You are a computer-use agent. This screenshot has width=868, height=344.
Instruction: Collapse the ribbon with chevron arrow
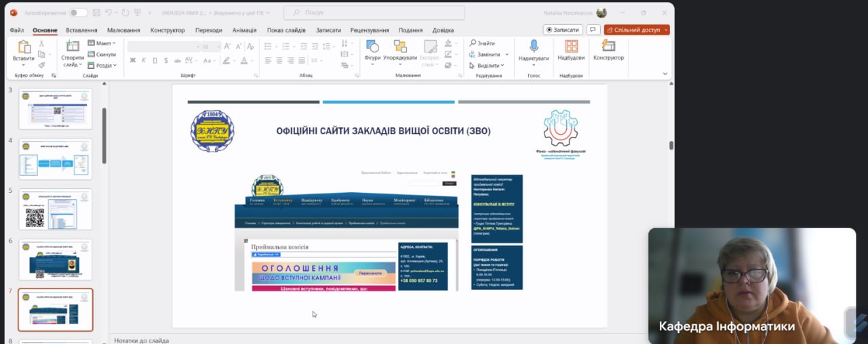pyautogui.click(x=665, y=73)
